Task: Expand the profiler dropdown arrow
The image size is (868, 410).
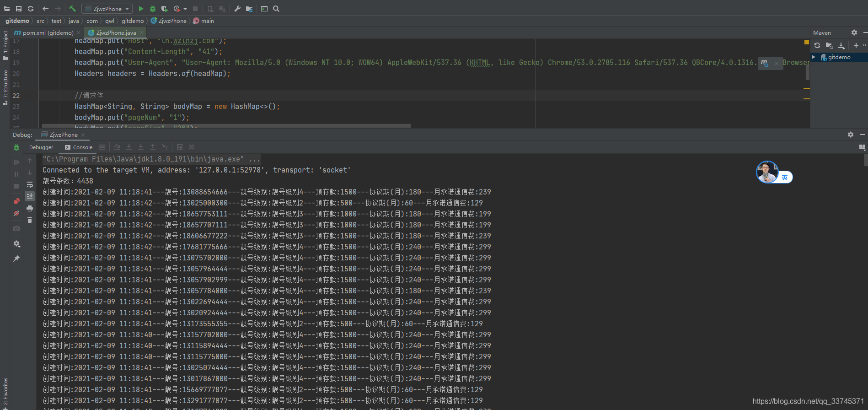Action: 185,9
